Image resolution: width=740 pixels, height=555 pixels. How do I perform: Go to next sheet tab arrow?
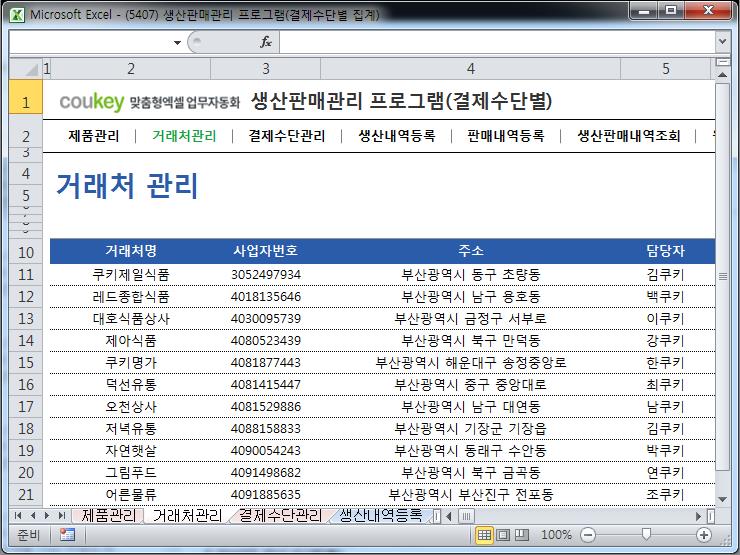47,515
